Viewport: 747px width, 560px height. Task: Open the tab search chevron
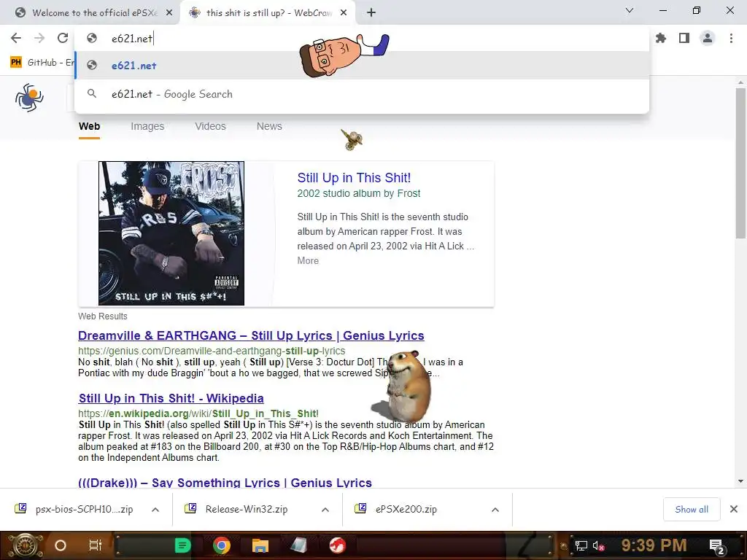pos(630,10)
